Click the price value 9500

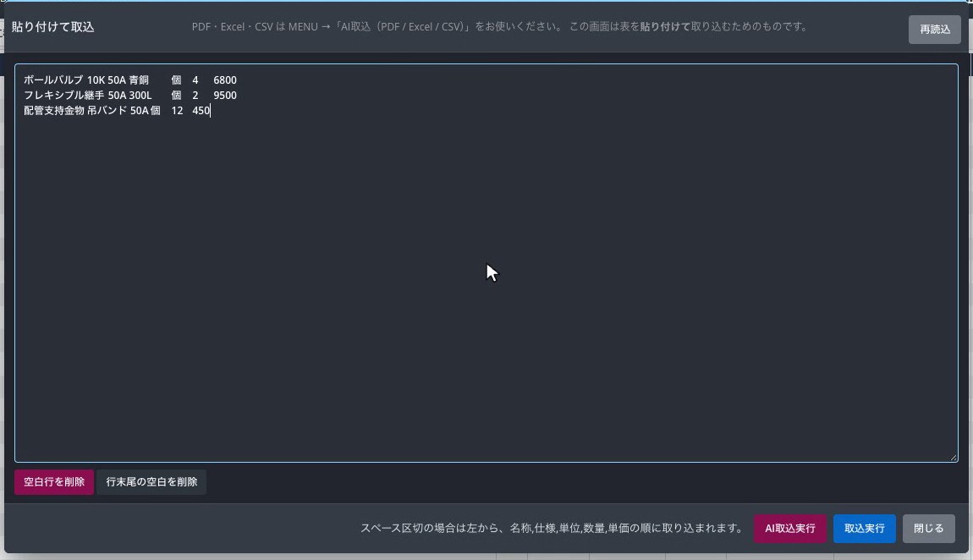coord(224,96)
